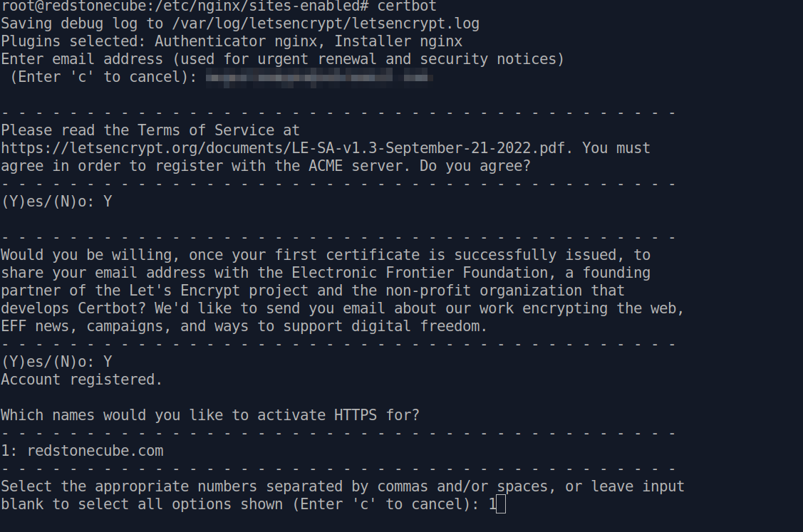
Task: Click the 'Enter email address' prompt line
Action: (282, 59)
